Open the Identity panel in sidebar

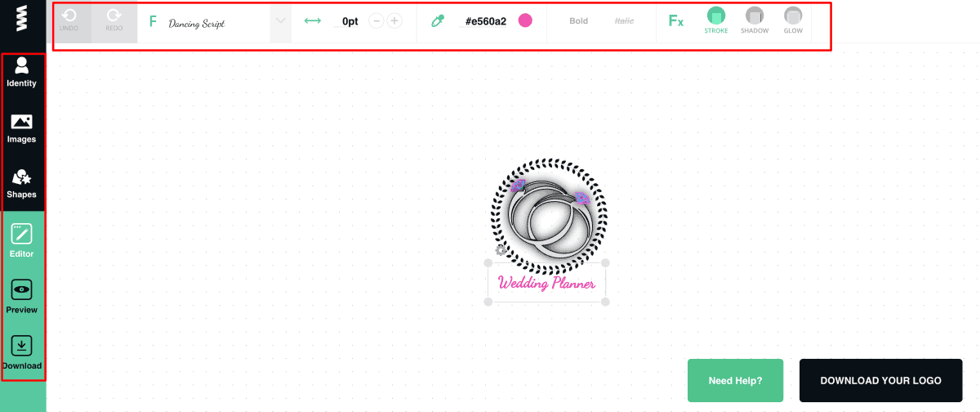click(x=22, y=72)
